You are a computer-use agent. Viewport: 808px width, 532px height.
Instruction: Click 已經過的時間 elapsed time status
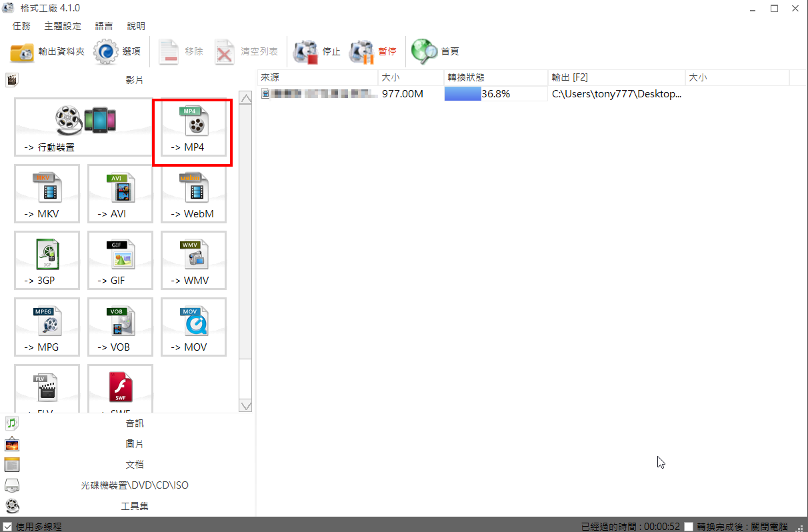click(x=631, y=526)
